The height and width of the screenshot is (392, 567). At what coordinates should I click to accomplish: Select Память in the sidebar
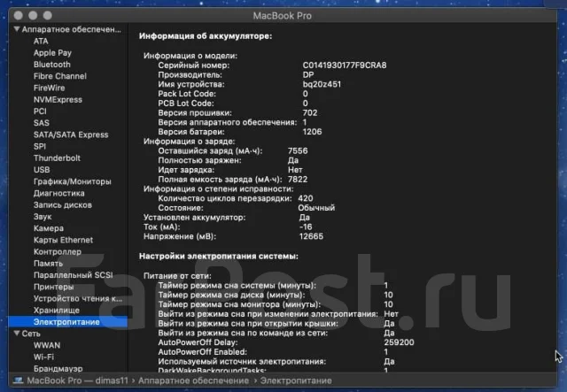tap(48, 264)
